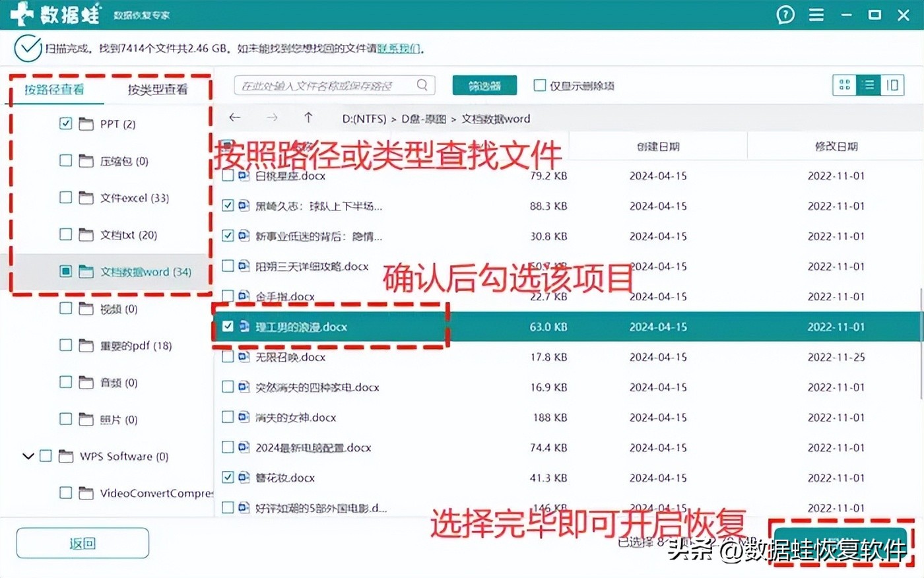Check 2024最新电脑配置.docx checkbox
The height and width of the screenshot is (578, 924).
click(228, 447)
